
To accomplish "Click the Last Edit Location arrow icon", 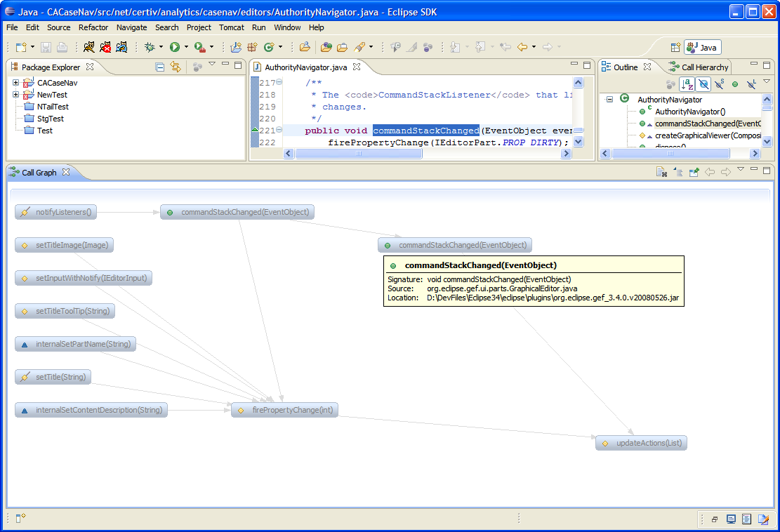I will pyautogui.click(x=505, y=47).
